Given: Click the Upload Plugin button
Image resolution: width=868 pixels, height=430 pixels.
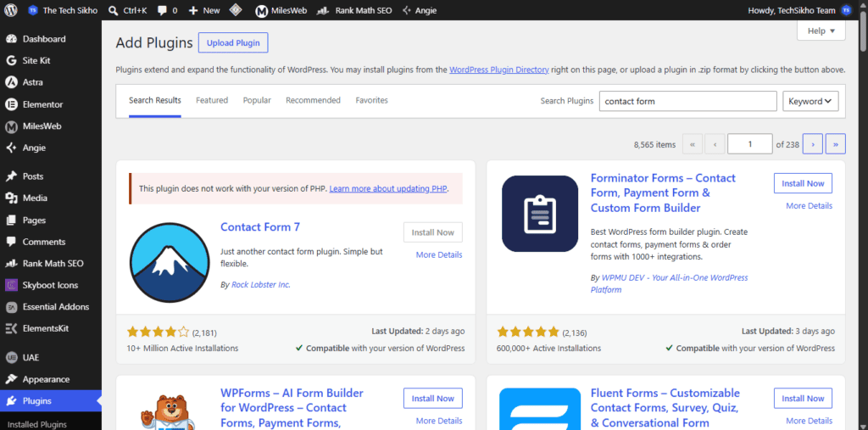Looking at the screenshot, I should (233, 42).
